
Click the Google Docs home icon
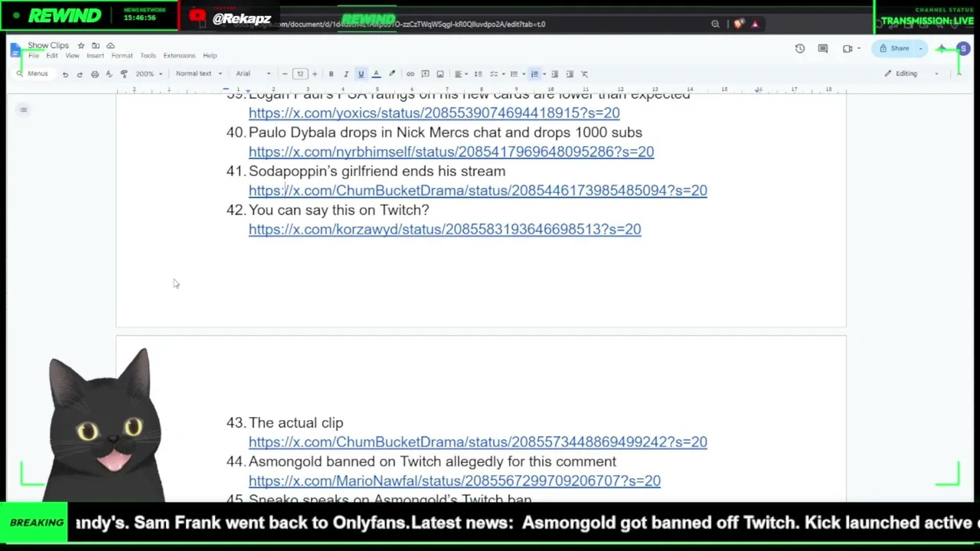16,51
